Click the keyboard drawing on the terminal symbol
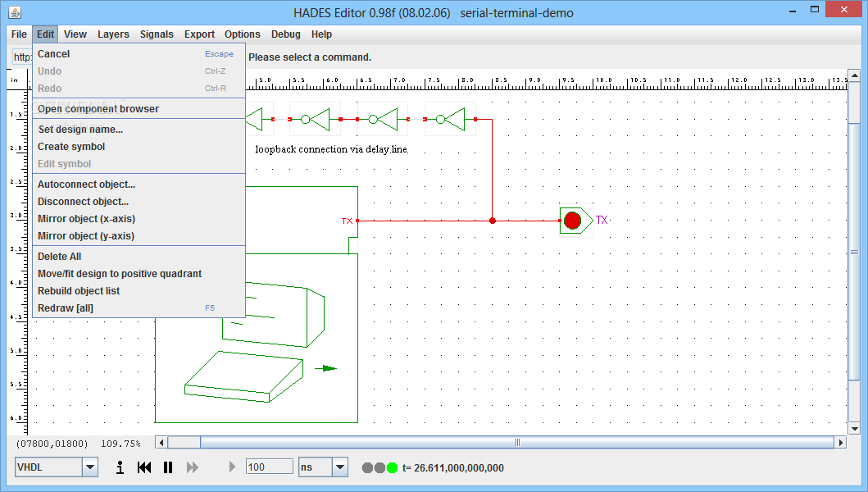The width and height of the screenshot is (868, 492). (244, 376)
